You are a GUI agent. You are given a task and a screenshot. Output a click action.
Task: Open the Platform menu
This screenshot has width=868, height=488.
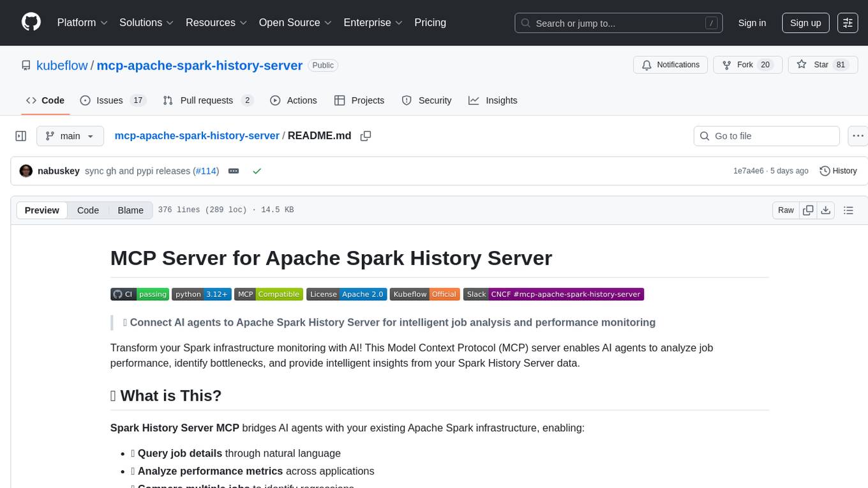(x=82, y=23)
